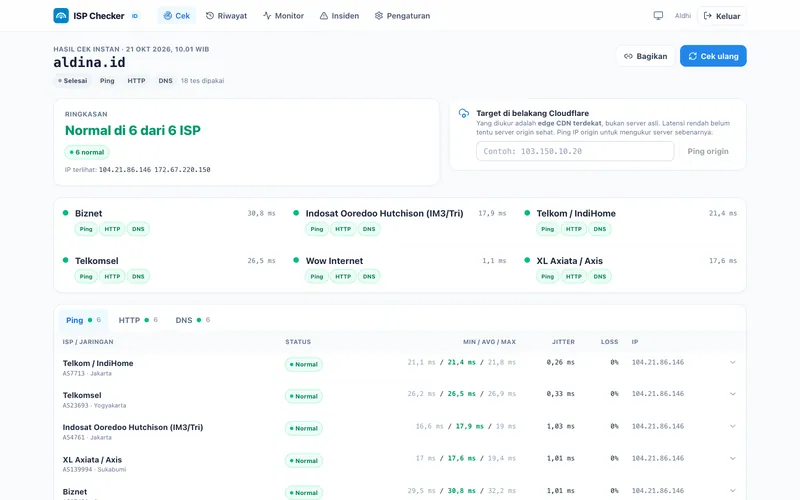This screenshot has height=500, width=800.
Task: Expand the Telkomsel row chevron
Action: [x=732, y=394]
